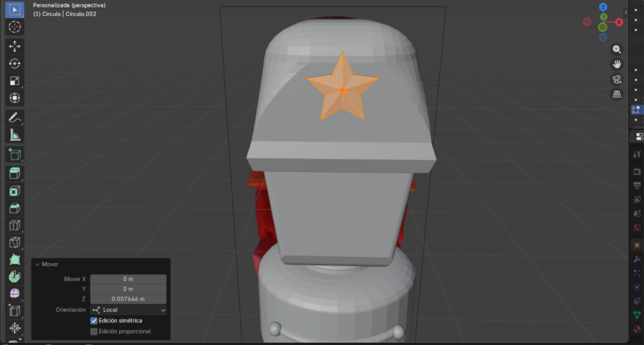Switch to View Layer properties tab
Viewport: 644px width, 345px height.
[637, 199]
